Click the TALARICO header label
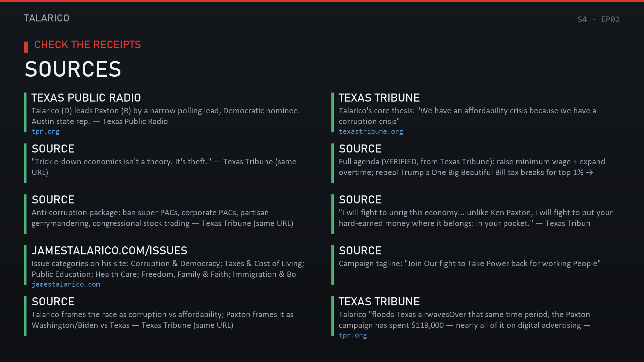The image size is (644, 362). click(47, 18)
